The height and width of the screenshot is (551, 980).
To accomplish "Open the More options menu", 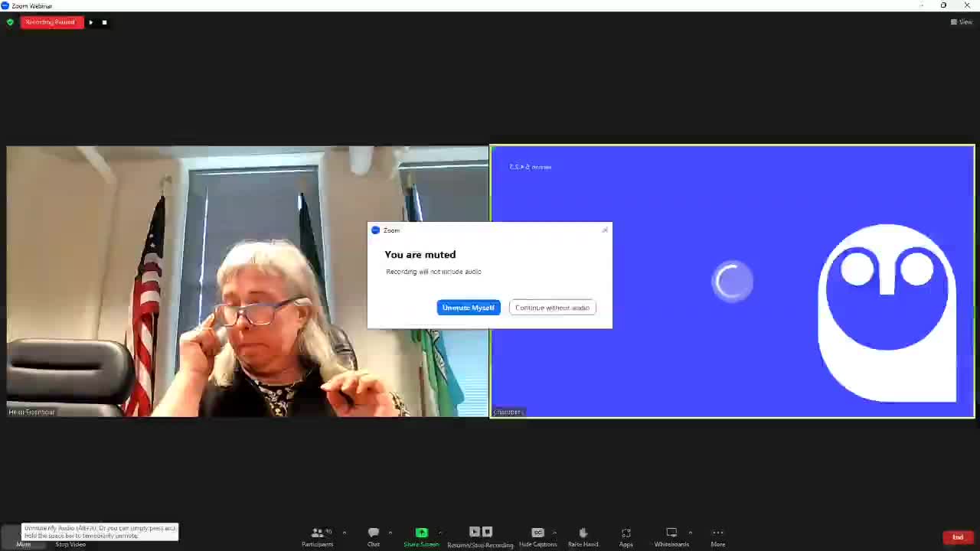I will [x=717, y=536].
